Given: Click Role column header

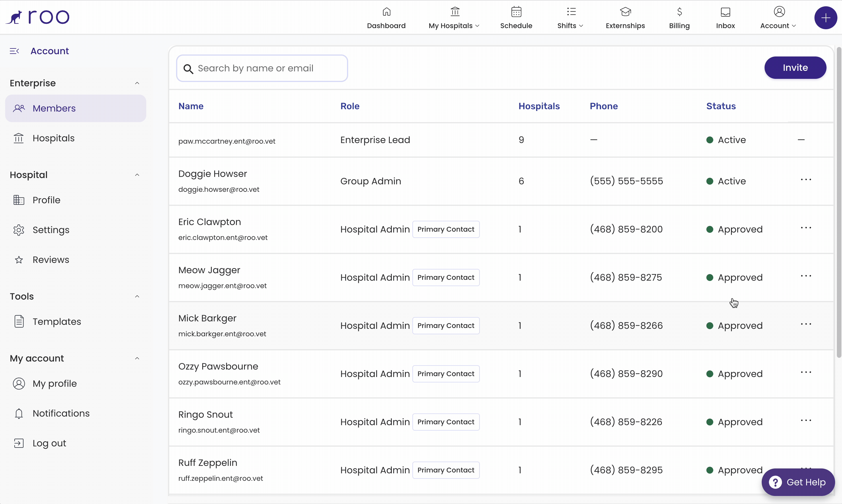Looking at the screenshot, I should point(350,106).
